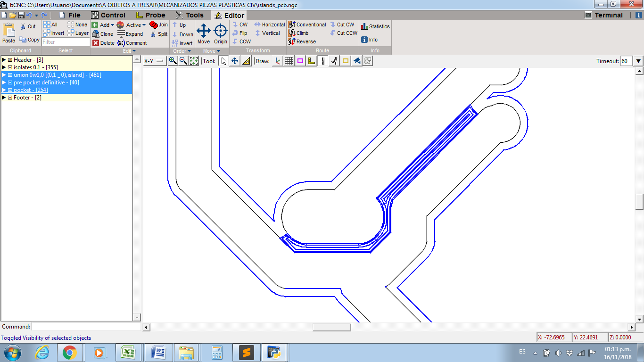644x362 pixels.
Task: Open the File ribbon tab
Action: coord(69,15)
